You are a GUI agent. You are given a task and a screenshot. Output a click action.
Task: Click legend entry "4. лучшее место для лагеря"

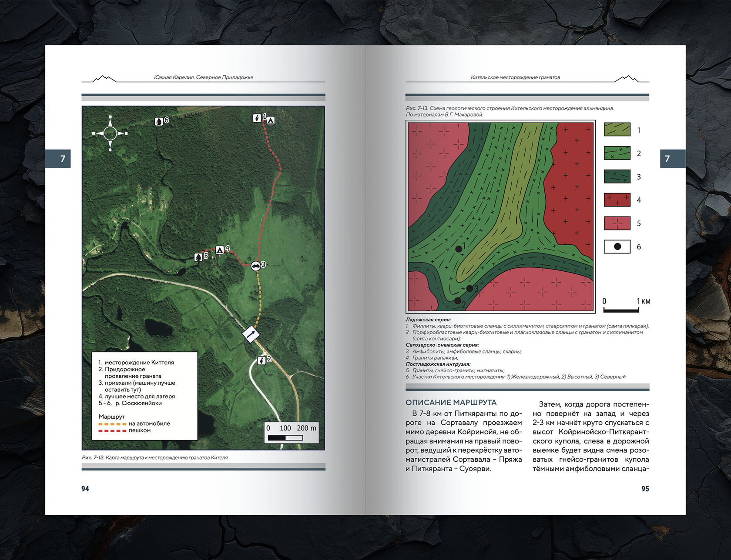coord(137,397)
